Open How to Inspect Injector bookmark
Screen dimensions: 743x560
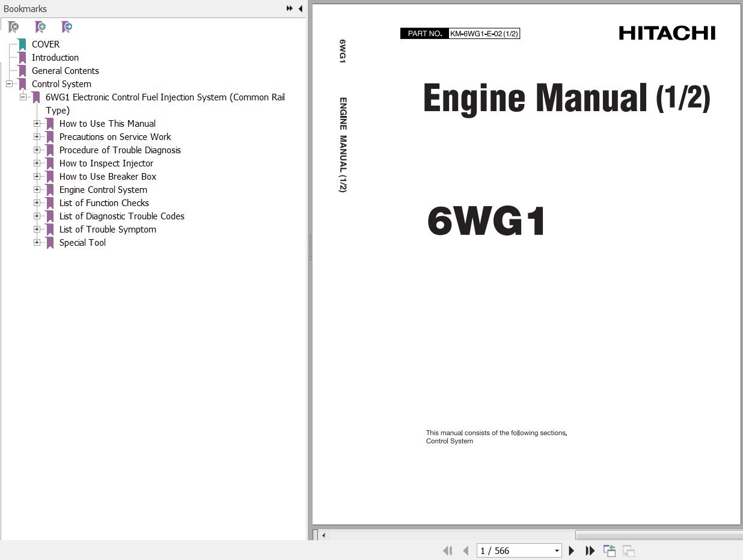coord(106,163)
